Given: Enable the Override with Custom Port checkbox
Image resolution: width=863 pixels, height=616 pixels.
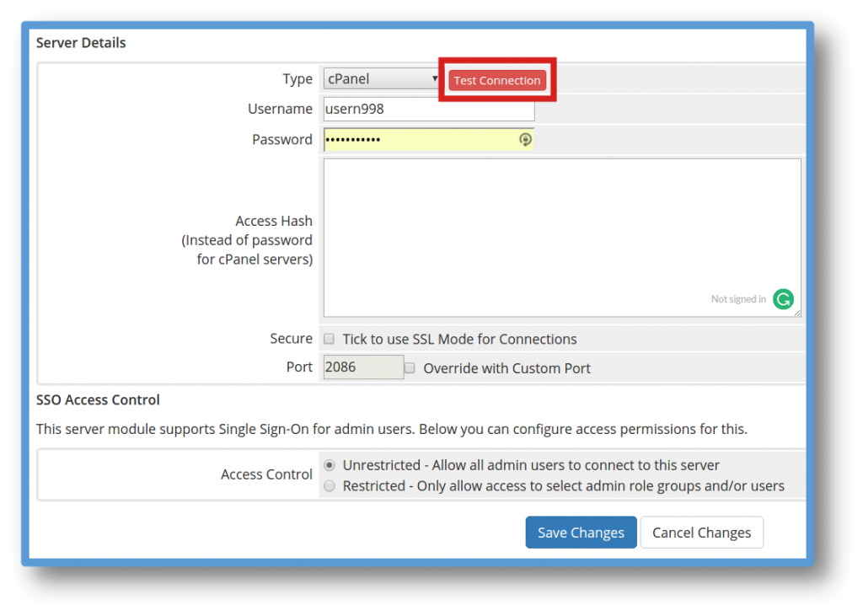Looking at the screenshot, I should coord(410,368).
